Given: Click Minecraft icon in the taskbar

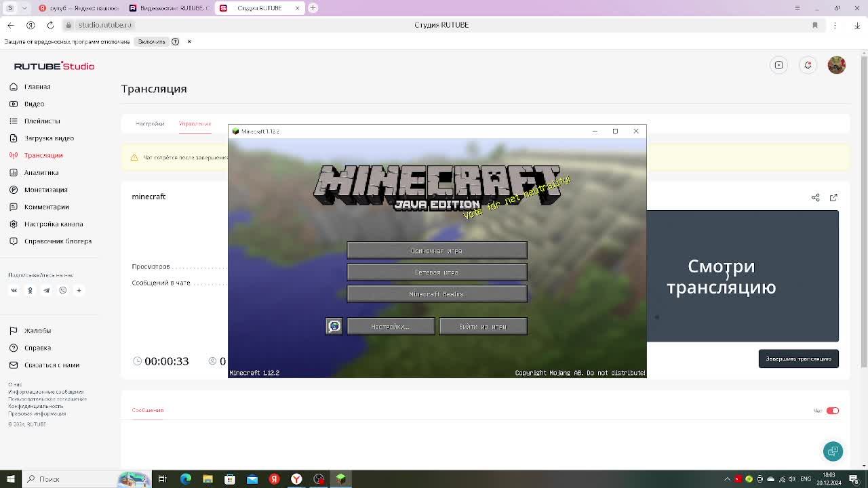Looking at the screenshot, I should pos(340,479).
